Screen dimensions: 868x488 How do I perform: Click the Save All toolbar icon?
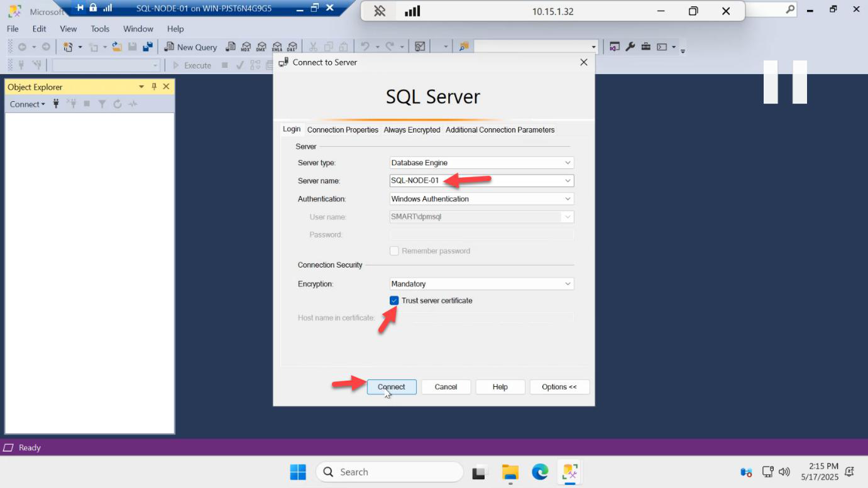coord(148,47)
